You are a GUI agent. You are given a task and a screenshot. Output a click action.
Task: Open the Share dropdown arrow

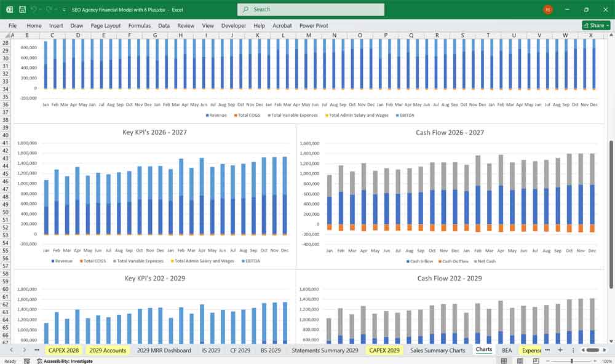pos(608,25)
